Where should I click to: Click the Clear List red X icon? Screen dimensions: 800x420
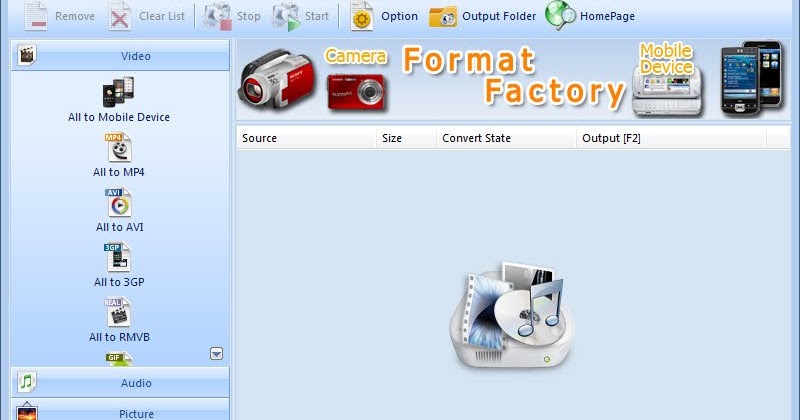tap(120, 16)
